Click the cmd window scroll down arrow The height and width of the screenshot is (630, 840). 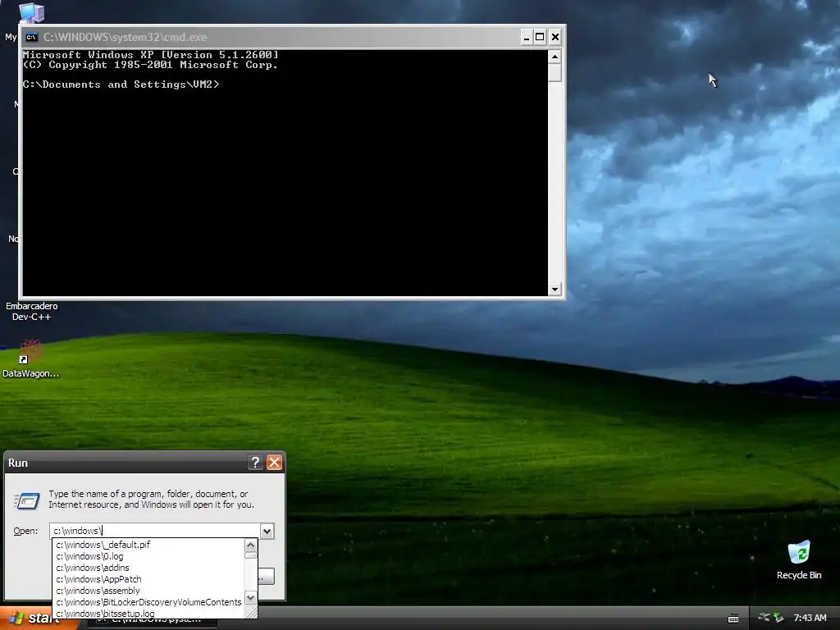pyautogui.click(x=555, y=290)
